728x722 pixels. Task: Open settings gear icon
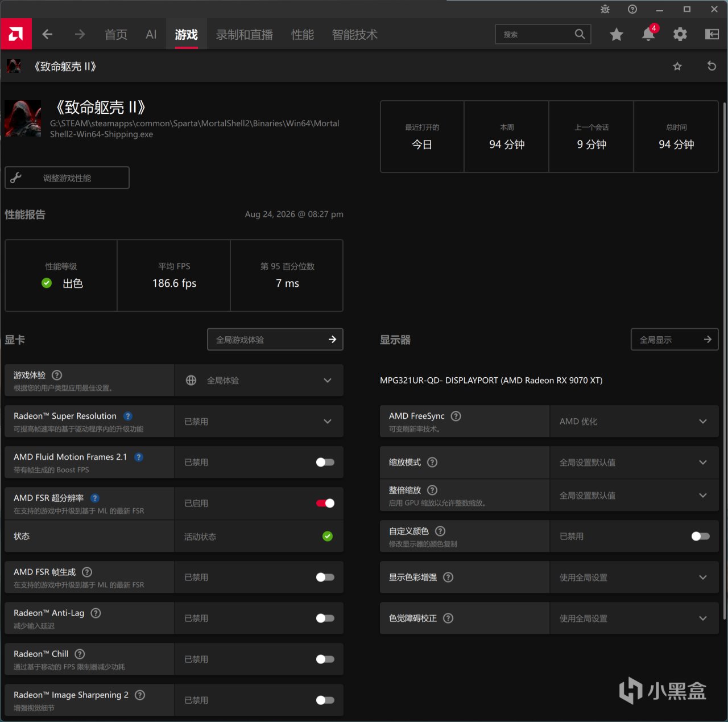680,35
